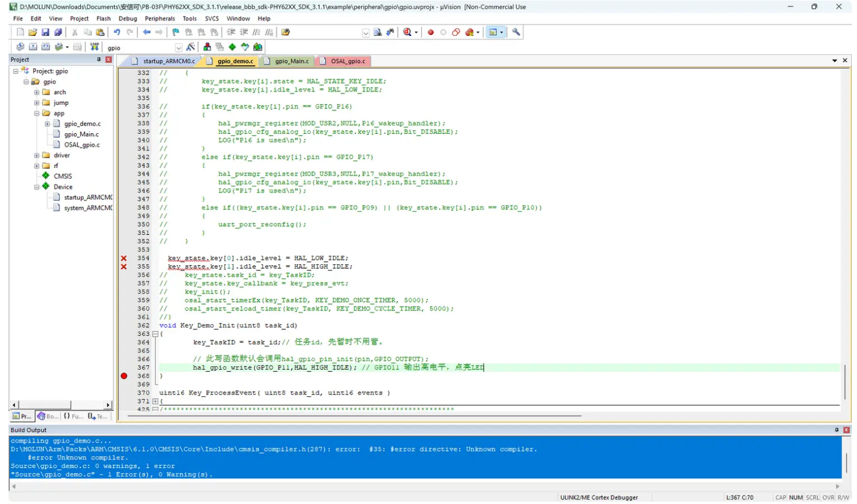The width and height of the screenshot is (857, 504).
Task: Pin the Project panel
Action: (x=99, y=59)
